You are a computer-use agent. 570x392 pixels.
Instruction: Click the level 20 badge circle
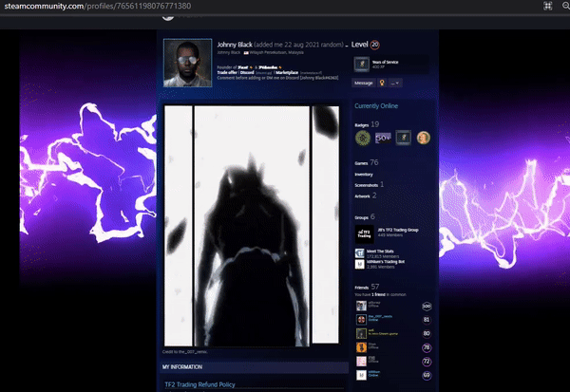(x=375, y=45)
